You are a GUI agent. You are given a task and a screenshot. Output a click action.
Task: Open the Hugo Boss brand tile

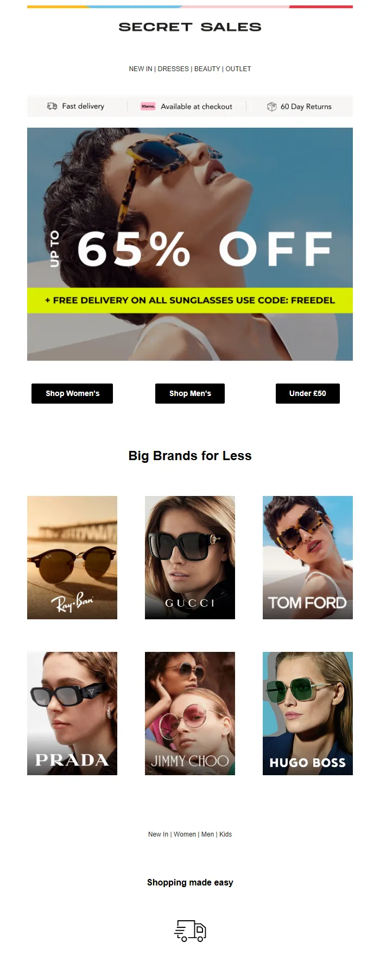[308, 713]
